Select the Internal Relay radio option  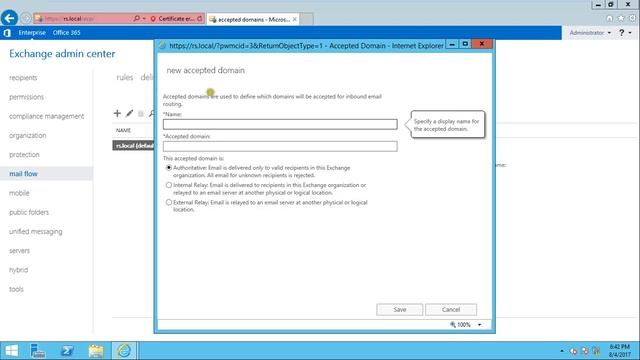pyautogui.click(x=169, y=185)
